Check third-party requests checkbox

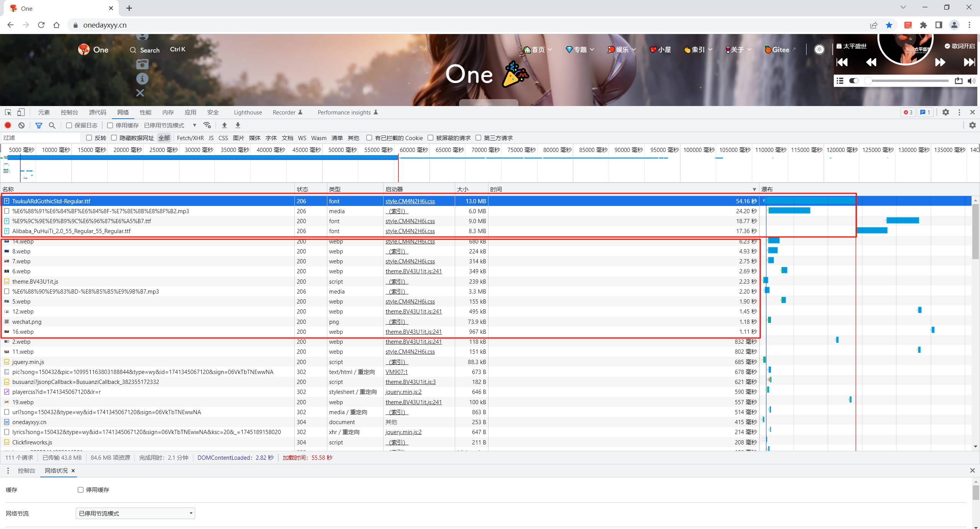point(479,138)
